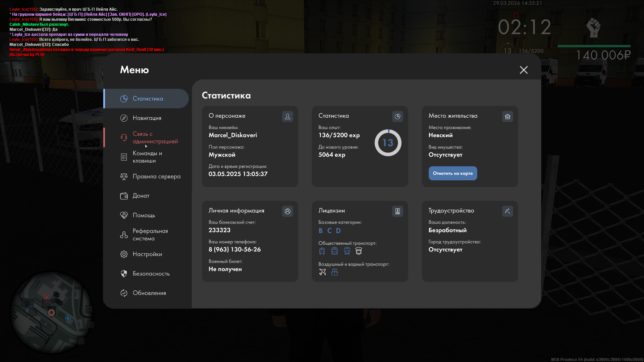Viewport: 644px width, 362px height.
Task: Click the airplane license icon
Action: point(322,272)
